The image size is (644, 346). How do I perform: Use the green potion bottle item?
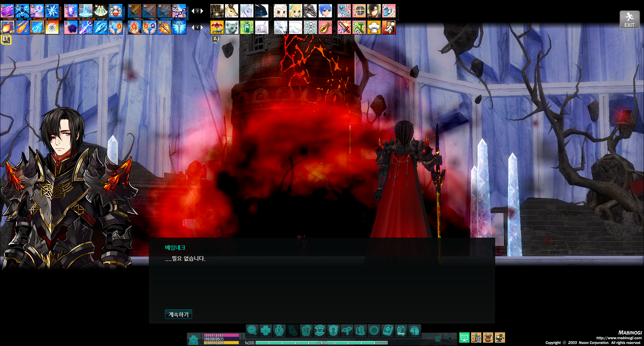click(x=247, y=27)
